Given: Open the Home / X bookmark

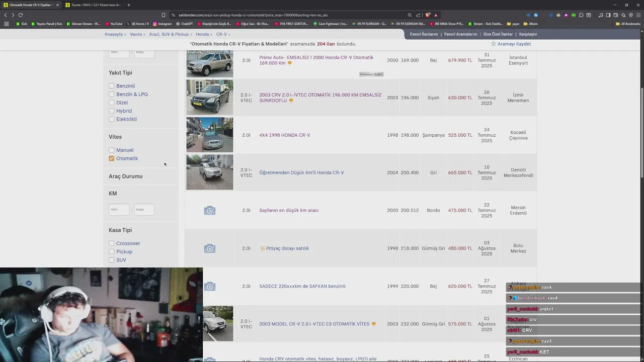Looking at the screenshot, I should 138,24.
